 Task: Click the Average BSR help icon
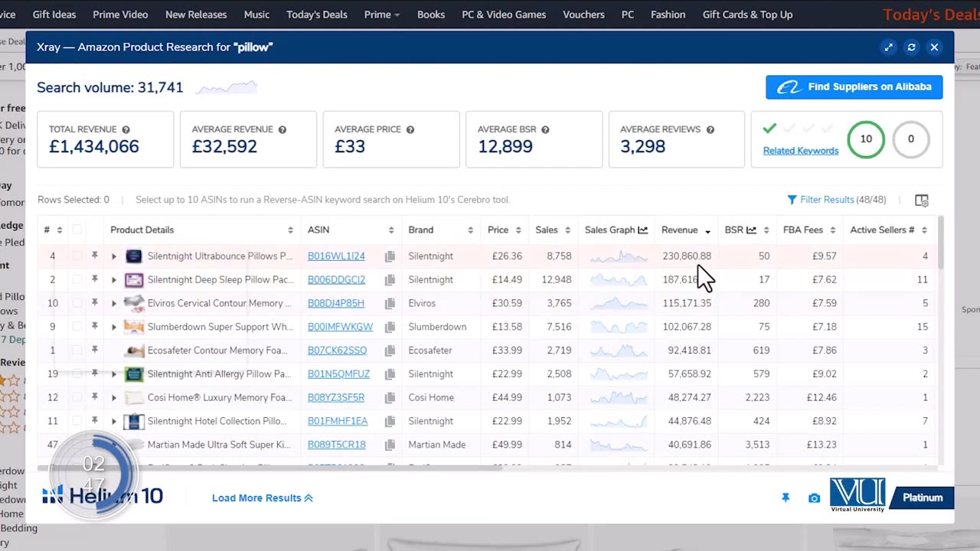pos(545,130)
